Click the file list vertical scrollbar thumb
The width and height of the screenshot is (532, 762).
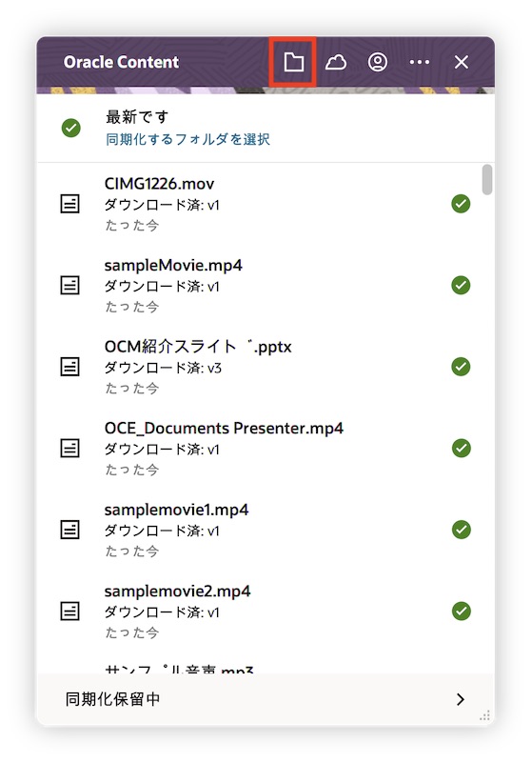(487, 180)
